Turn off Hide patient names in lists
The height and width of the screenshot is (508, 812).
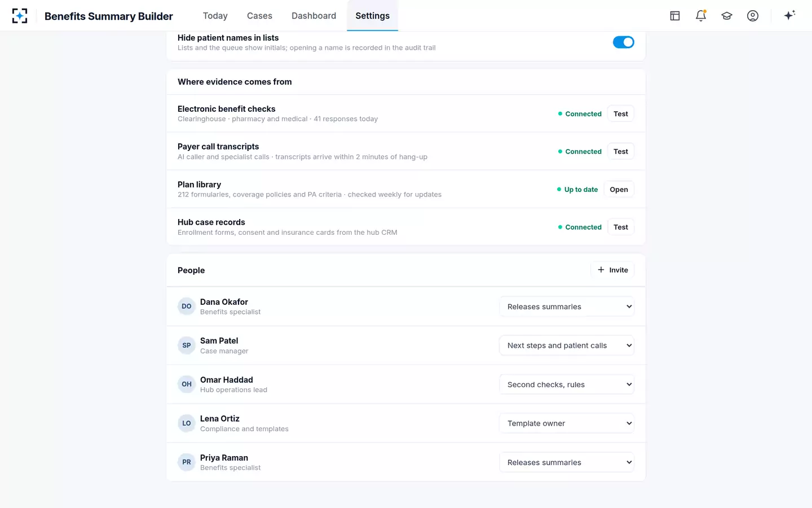(x=624, y=42)
